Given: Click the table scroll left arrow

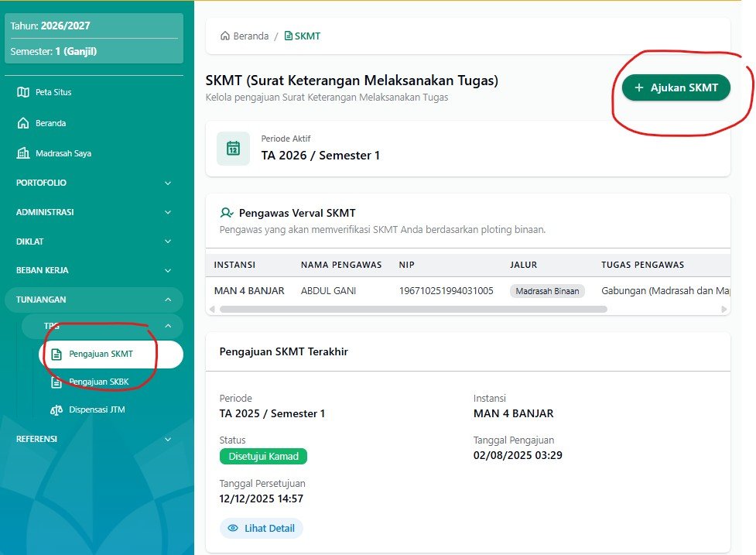Looking at the screenshot, I should 212,309.
